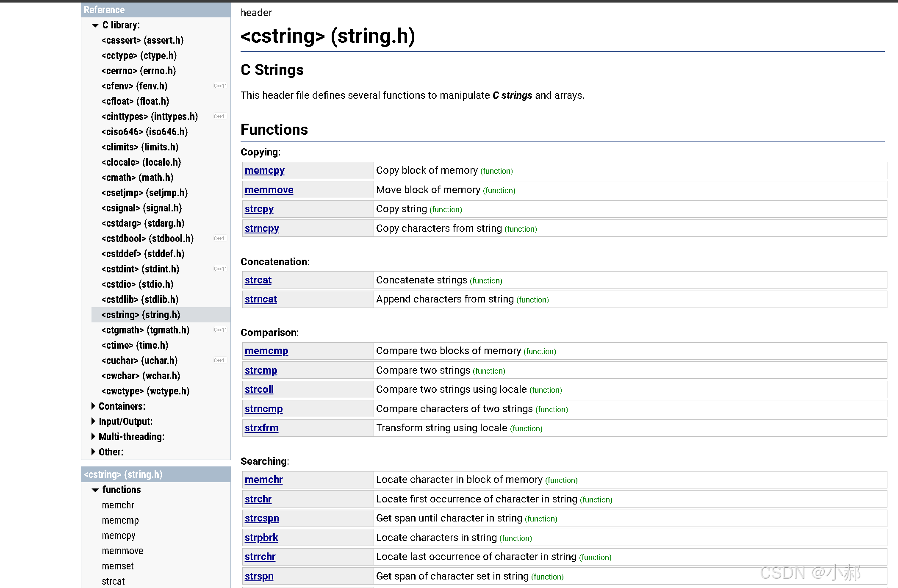Screen dimensions: 898x588
Task: Open the memcpy function link
Action: point(264,171)
